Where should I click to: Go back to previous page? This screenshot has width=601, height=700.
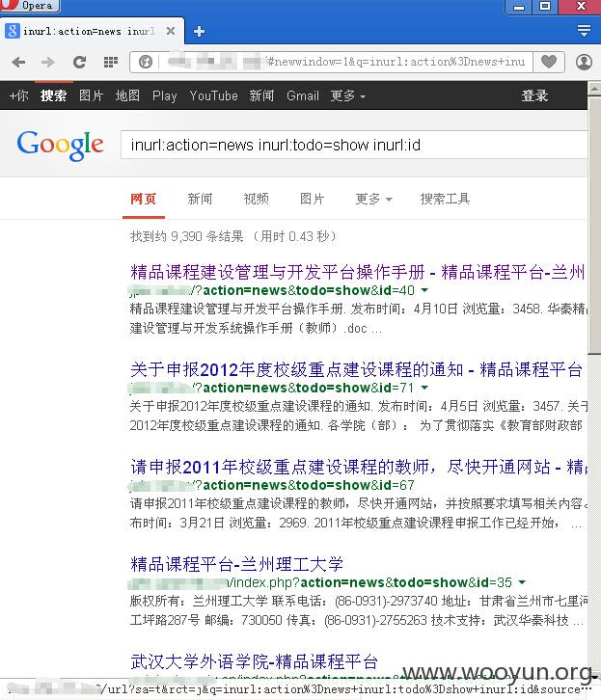coord(18,62)
